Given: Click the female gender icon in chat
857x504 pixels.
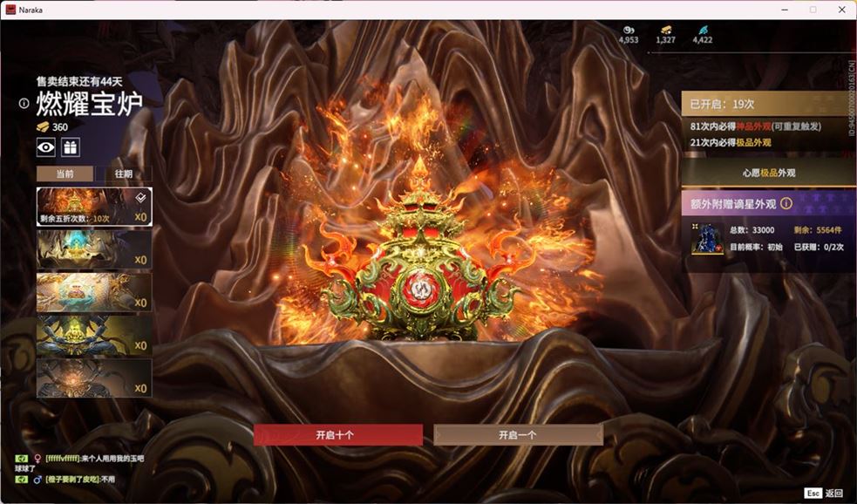Looking at the screenshot, I should (37, 458).
